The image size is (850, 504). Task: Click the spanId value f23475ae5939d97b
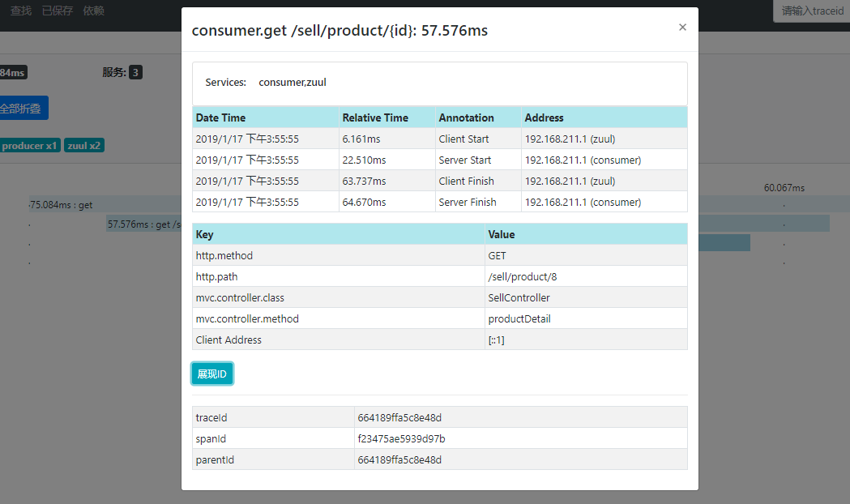(401, 439)
